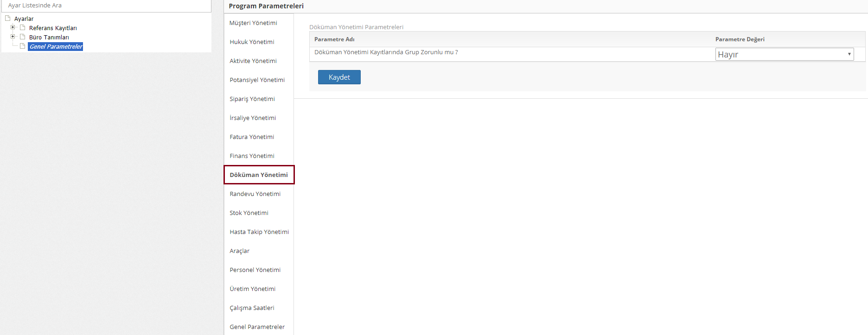Expand the Büro Tanımları tree node
The height and width of the screenshot is (335, 868).
13,37
